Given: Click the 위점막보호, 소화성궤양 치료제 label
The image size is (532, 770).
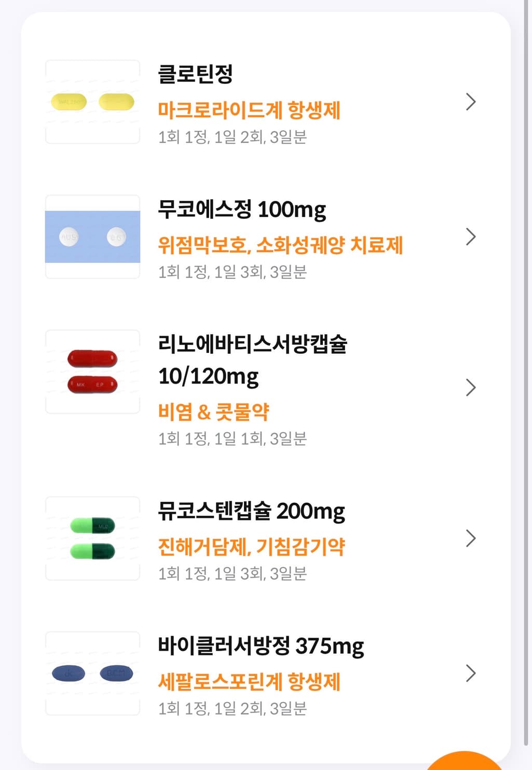Looking at the screenshot, I should (x=280, y=245).
